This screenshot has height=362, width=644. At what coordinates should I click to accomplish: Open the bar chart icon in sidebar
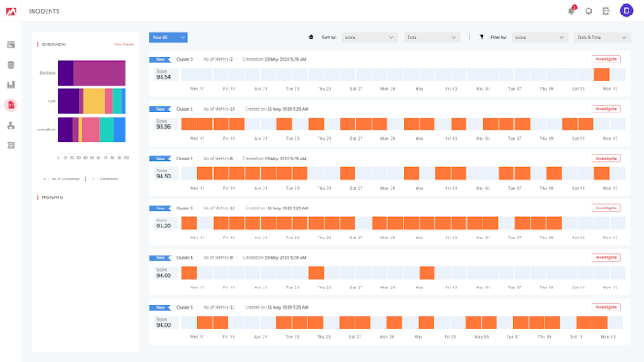pyautogui.click(x=11, y=85)
